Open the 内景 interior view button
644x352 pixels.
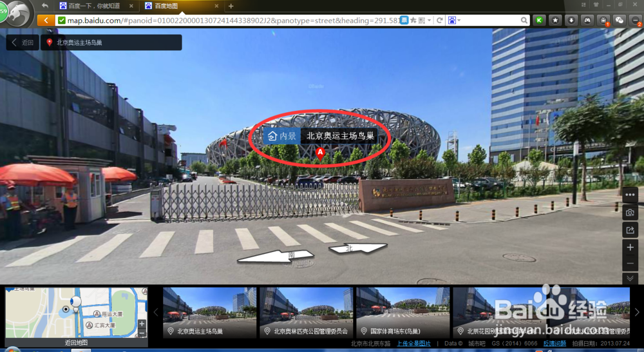click(x=282, y=135)
